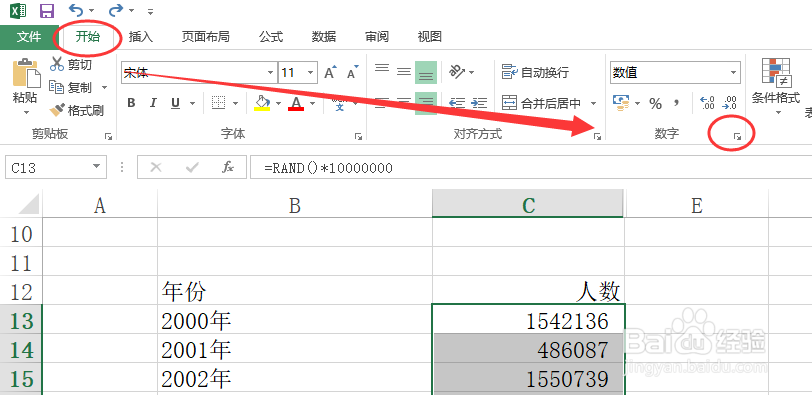
Task: Select column B header
Action: (295, 206)
